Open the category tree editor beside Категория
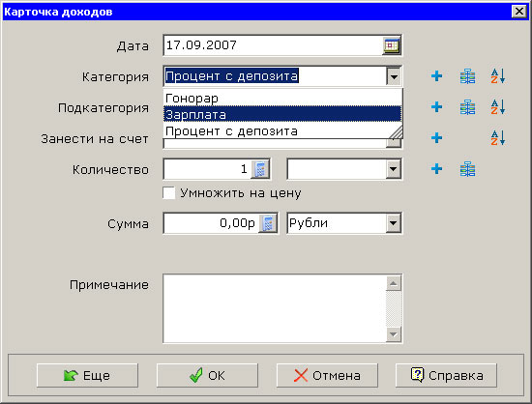Image resolution: width=532 pixels, height=404 pixels. [467, 76]
